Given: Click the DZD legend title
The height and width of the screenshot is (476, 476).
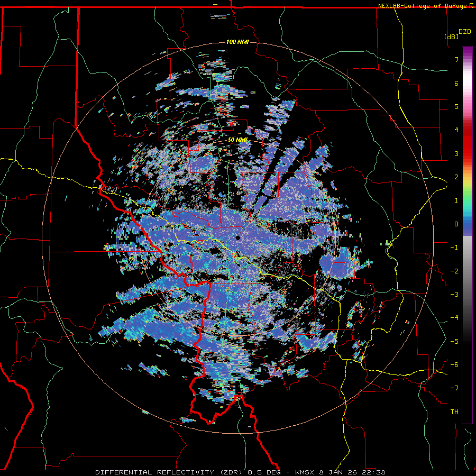Looking at the screenshot, I should tap(465, 32).
